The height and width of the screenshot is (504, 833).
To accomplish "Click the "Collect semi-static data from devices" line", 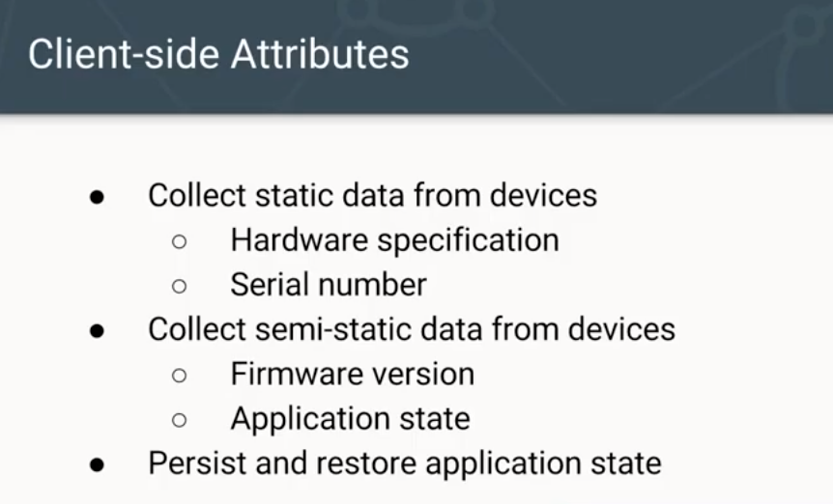I will point(412,329).
